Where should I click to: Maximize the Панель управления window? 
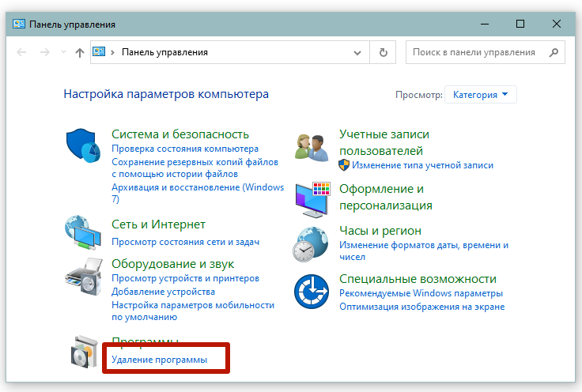point(520,24)
